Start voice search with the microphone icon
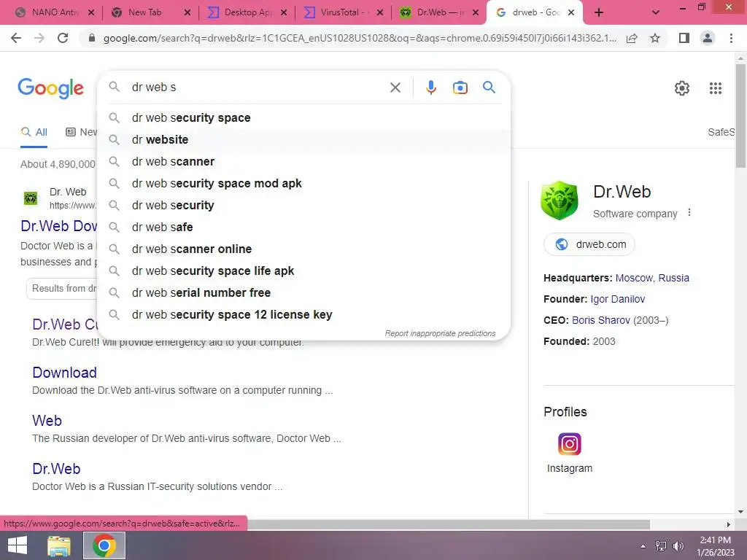The height and width of the screenshot is (560, 747). pyautogui.click(x=430, y=87)
